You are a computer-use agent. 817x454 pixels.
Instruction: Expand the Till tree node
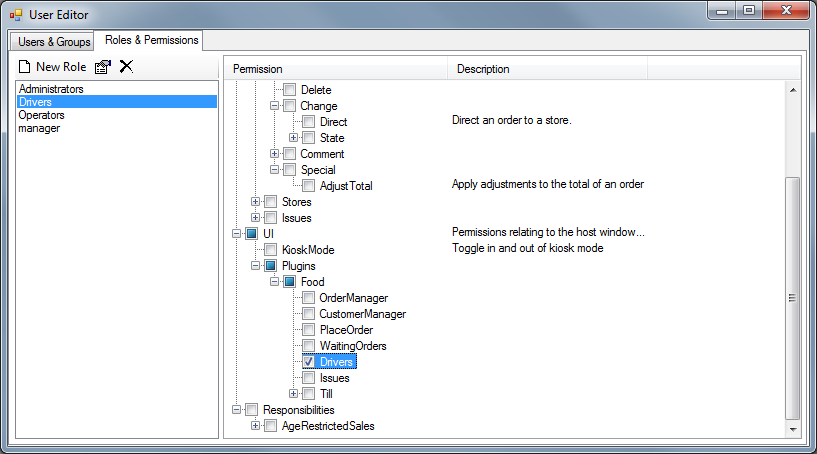pyautogui.click(x=294, y=394)
